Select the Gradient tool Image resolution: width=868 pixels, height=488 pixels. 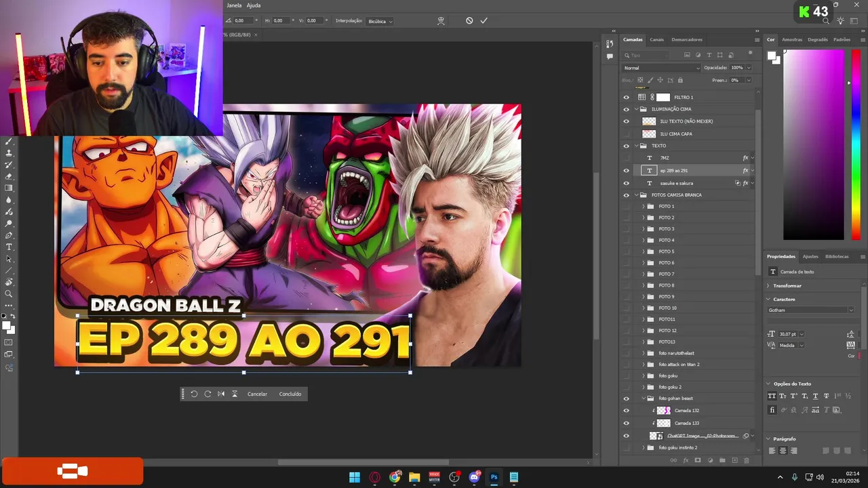(9, 188)
